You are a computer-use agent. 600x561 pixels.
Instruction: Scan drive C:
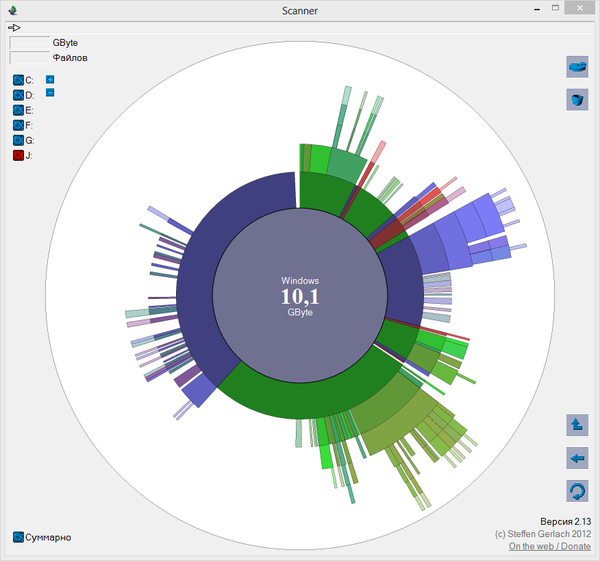[18, 80]
